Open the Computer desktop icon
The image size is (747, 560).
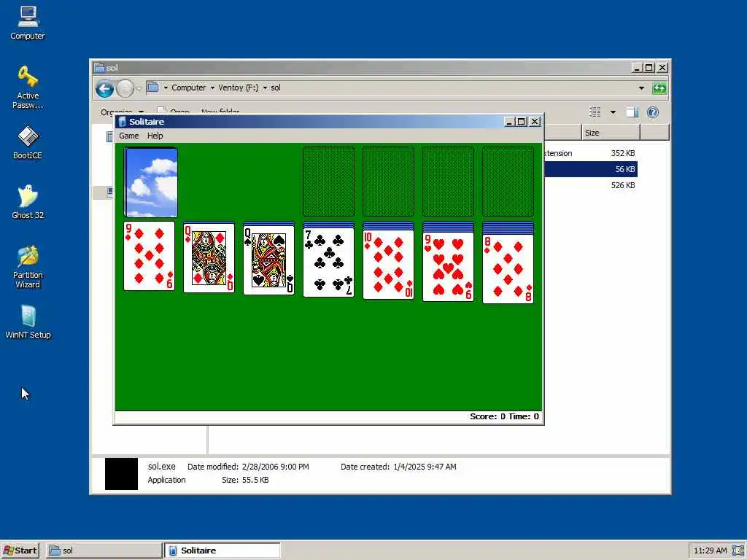(x=28, y=23)
